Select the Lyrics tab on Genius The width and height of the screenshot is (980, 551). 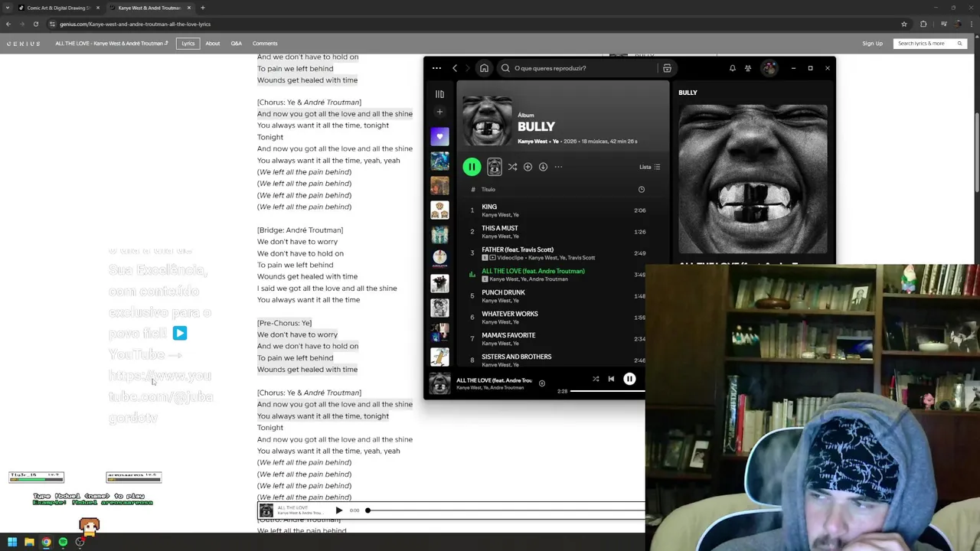point(188,44)
